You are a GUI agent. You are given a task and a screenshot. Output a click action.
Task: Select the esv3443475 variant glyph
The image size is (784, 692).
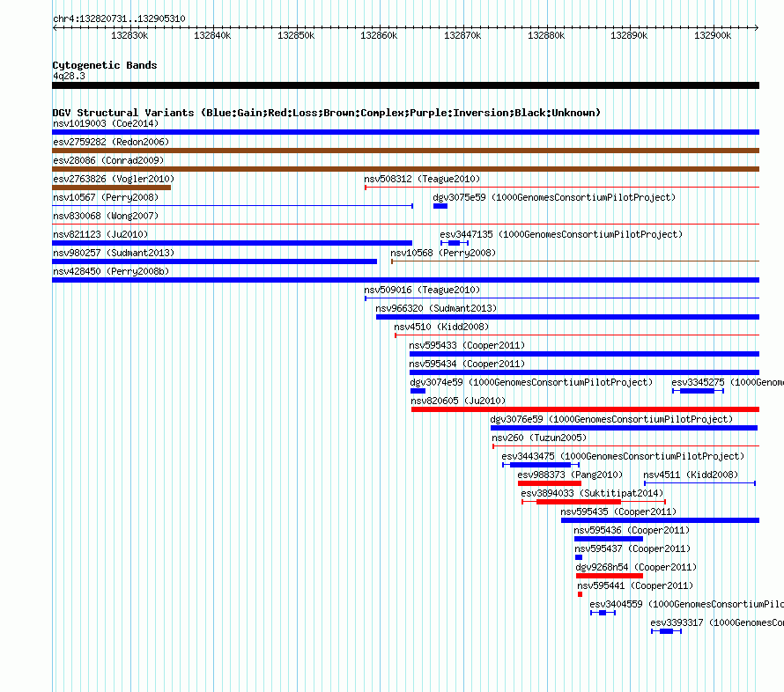pos(541,465)
